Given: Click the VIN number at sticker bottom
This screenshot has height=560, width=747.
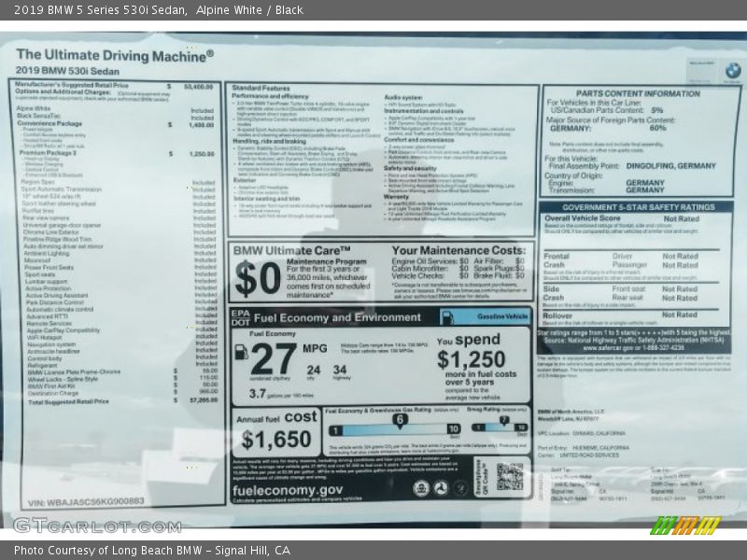Looking at the screenshot, I should (86, 502).
